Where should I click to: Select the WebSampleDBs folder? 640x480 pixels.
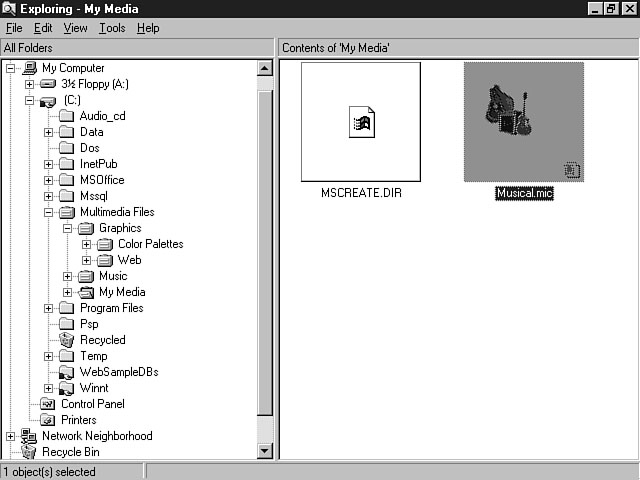point(119,372)
